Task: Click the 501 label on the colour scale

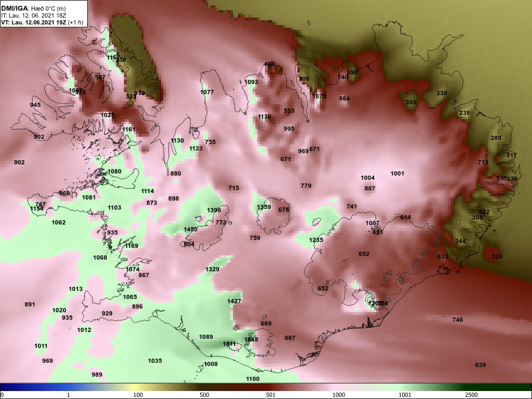Action: coord(270,395)
